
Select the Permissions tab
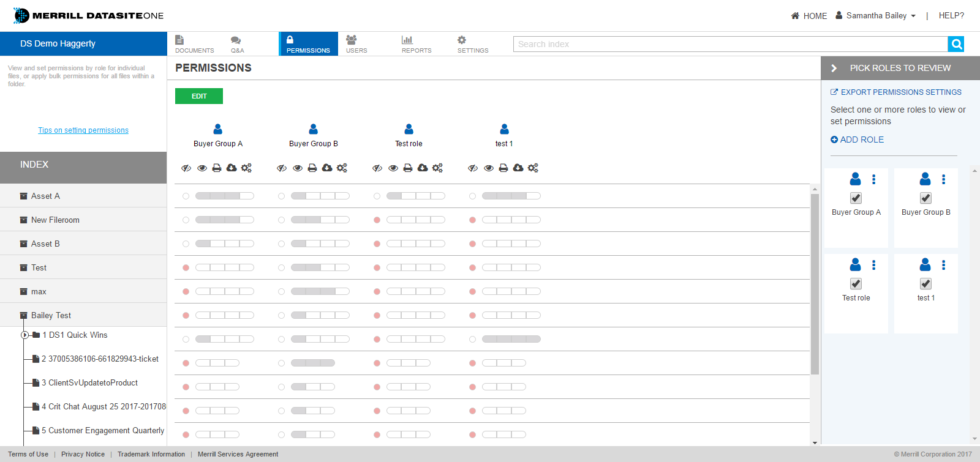tap(308, 44)
